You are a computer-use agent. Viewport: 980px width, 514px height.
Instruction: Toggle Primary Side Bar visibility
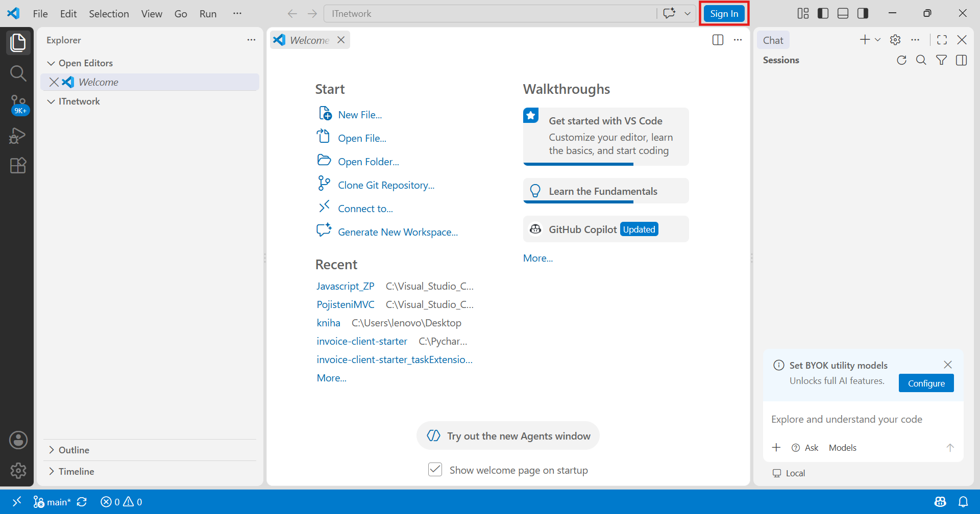(823, 13)
